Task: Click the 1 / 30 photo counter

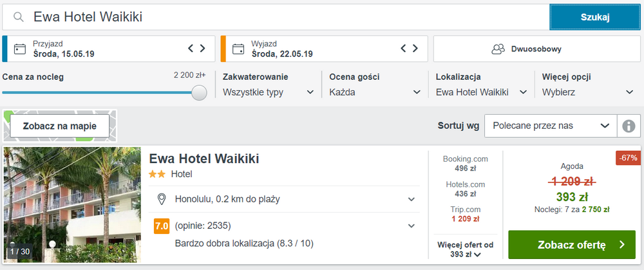Action: point(19,251)
